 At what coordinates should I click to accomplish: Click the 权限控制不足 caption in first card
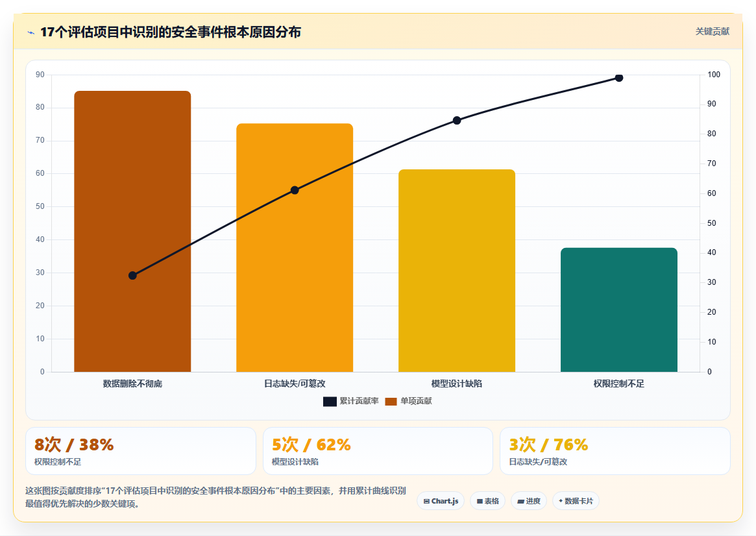pos(58,462)
